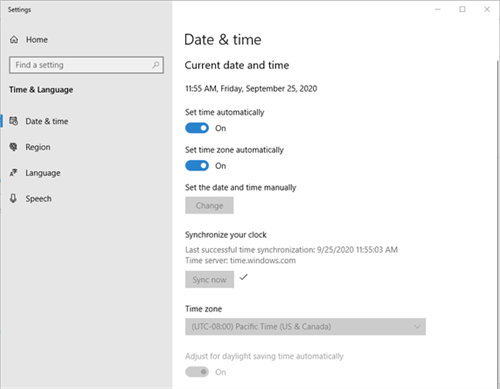Maximize the Settings window
500x389 pixels.
(x=462, y=9)
